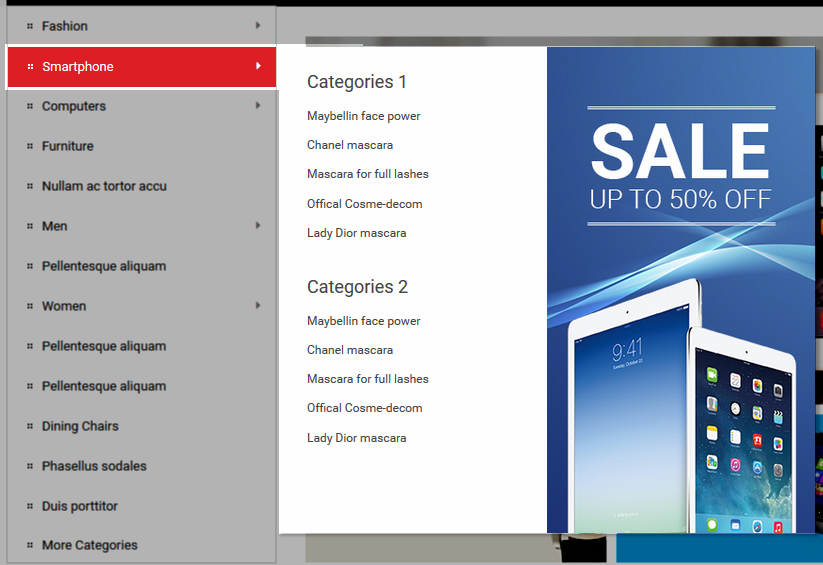Click the grip icon beside Smartphone
The image size is (823, 565).
[30, 67]
